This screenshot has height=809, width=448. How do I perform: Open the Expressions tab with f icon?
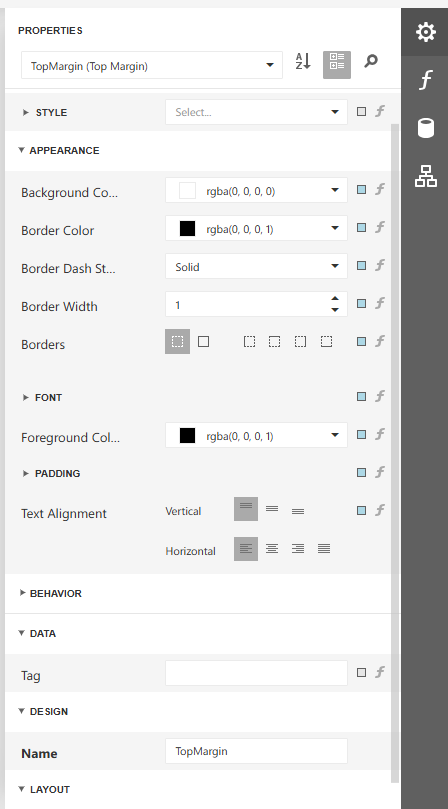(425, 80)
